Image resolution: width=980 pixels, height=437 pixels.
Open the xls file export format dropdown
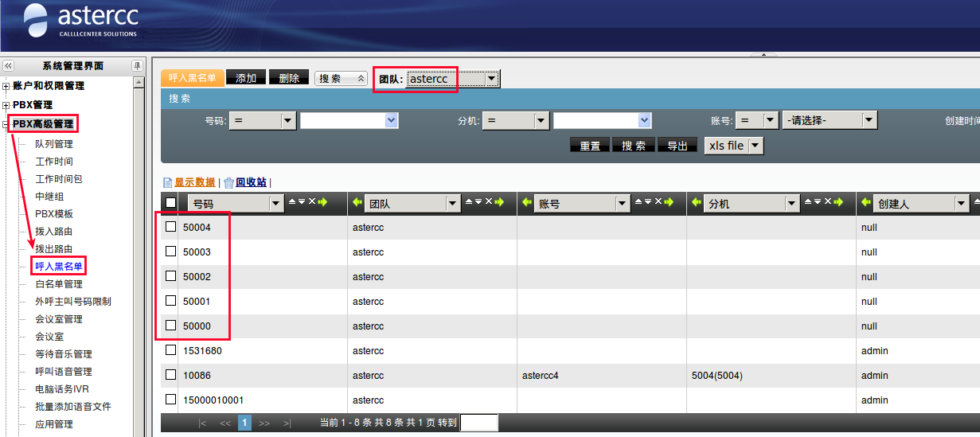point(755,146)
